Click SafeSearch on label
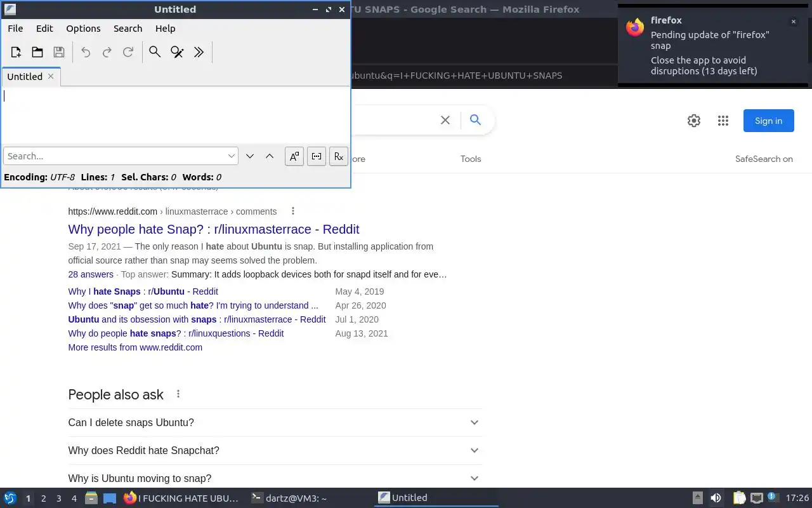Image resolution: width=812 pixels, height=508 pixels. pos(764,159)
